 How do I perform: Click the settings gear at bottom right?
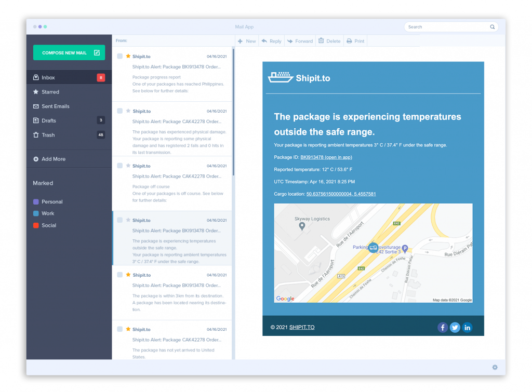pyautogui.click(x=495, y=367)
